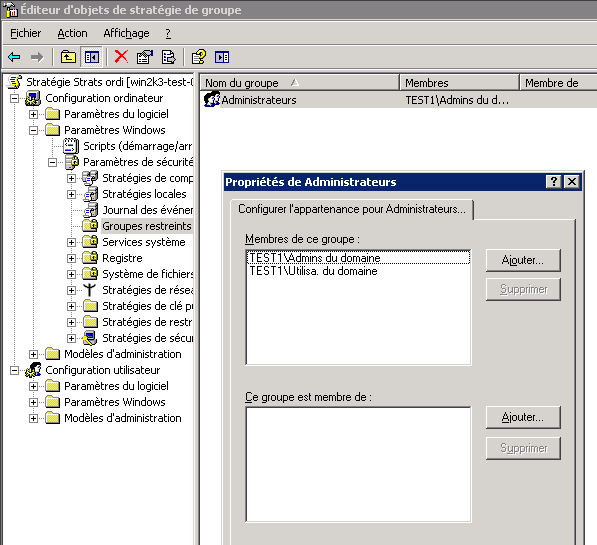Click the Back arrow toolbar icon
597x545 pixels.
point(14,57)
